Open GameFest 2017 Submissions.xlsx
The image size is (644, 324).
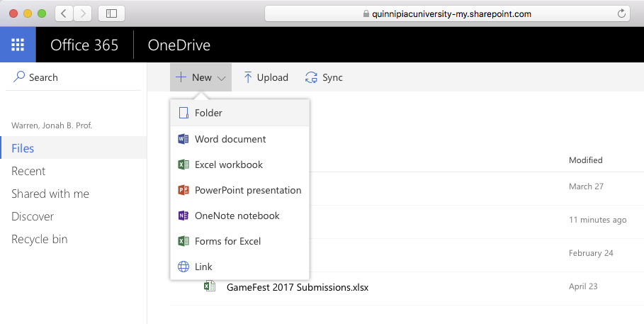coord(297,287)
